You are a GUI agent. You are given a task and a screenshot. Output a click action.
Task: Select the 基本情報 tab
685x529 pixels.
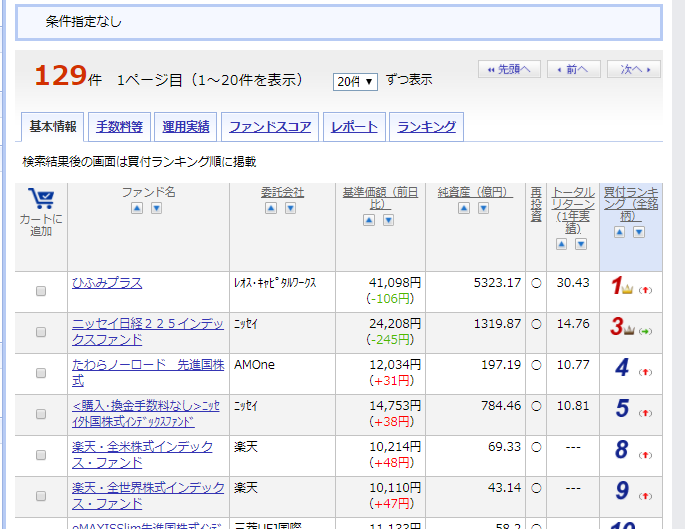click(x=53, y=127)
